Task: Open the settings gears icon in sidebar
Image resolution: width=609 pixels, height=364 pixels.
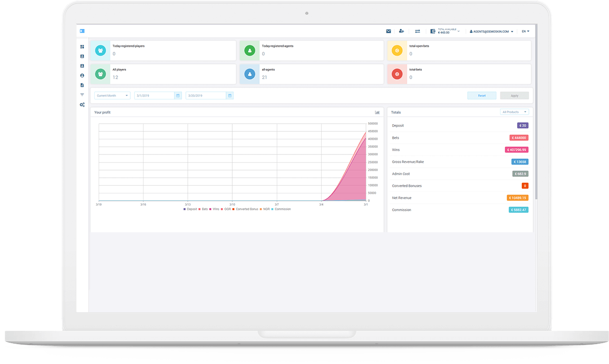Action: [x=82, y=105]
